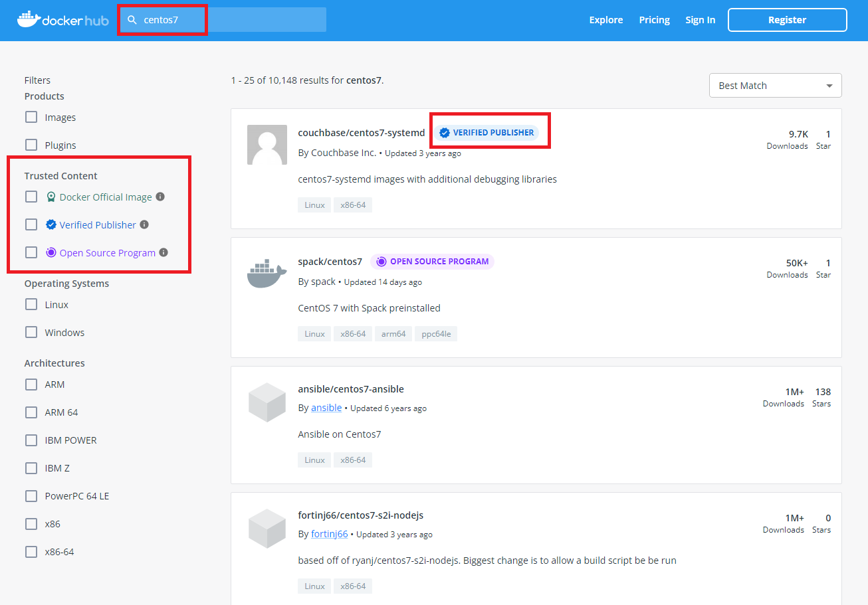Open info tooltip next to Verified Publisher
Image resolution: width=868 pixels, height=605 pixels.
(144, 224)
